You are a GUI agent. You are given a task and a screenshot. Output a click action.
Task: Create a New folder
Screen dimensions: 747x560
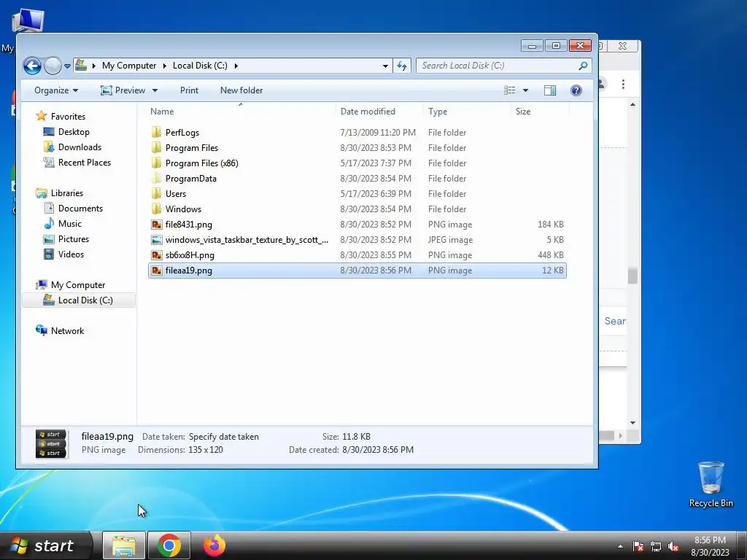(x=241, y=90)
